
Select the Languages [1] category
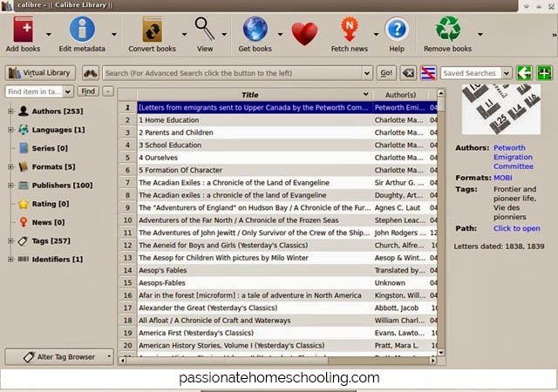coord(58,130)
